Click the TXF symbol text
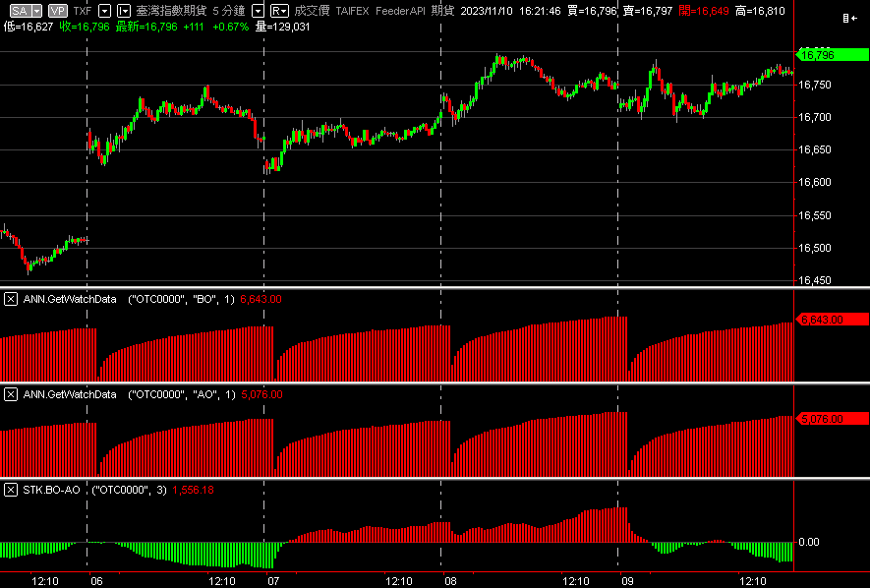The width and height of the screenshot is (870, 588). coord(83,11)
